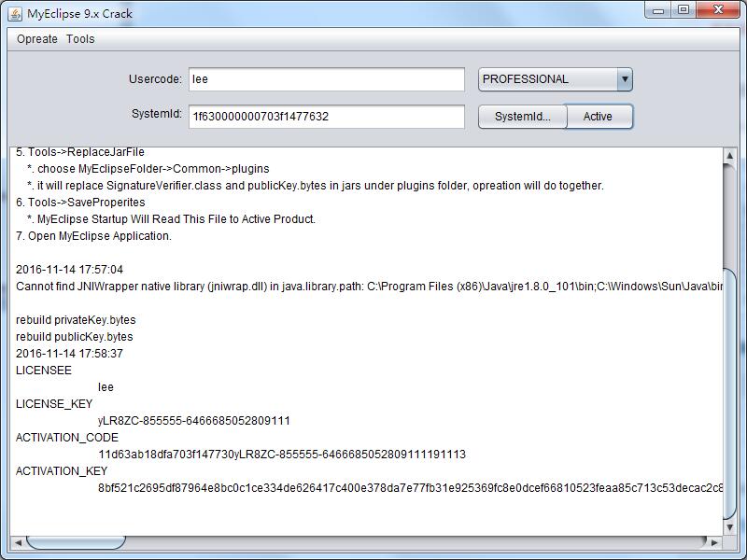Click the line 'choose MyEclipseFolder->Common->plugins'
747x560 pixels.
(x=148, y=169)
